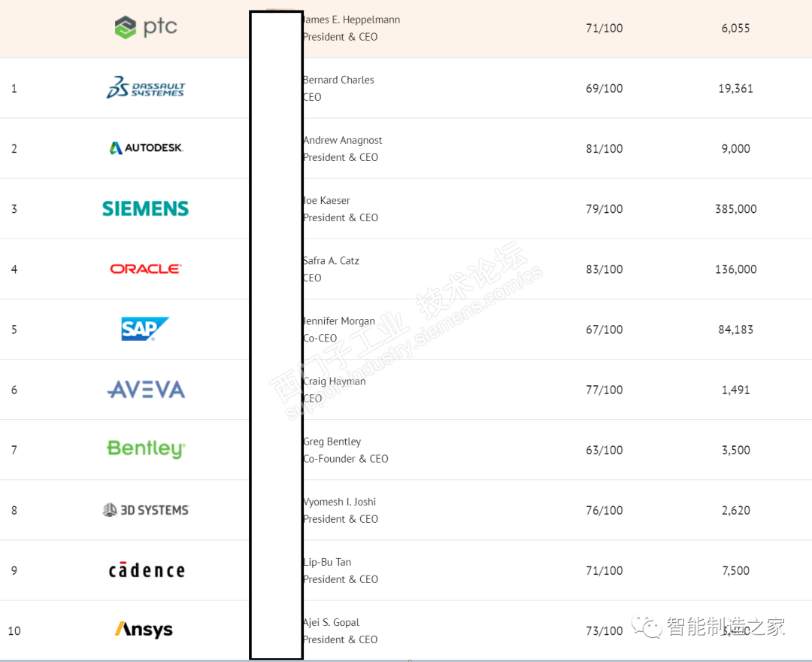Open the AVEVA logo
Image resolution: width=812 pixels, height=662 pixels.
coord(146,390)
